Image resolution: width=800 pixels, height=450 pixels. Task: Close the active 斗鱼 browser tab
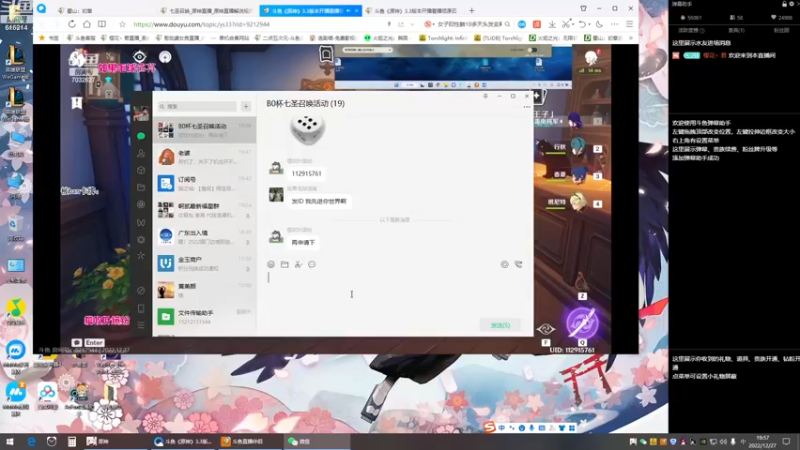(356, 10)
